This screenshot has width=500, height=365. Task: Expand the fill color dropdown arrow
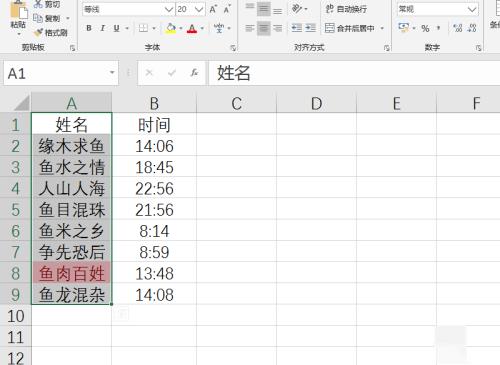coord(181,28)
